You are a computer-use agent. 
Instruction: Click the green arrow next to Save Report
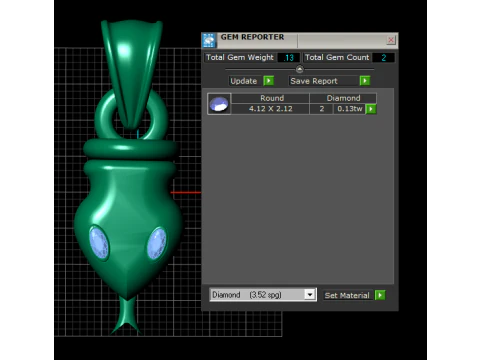point(365,81)
